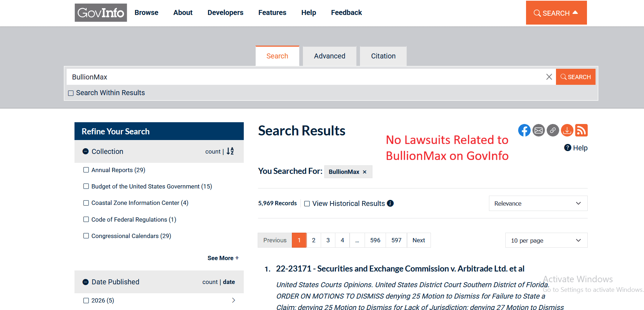Open the Feedback page
Viewport: 644px width, 310px height.
point(346,12)
